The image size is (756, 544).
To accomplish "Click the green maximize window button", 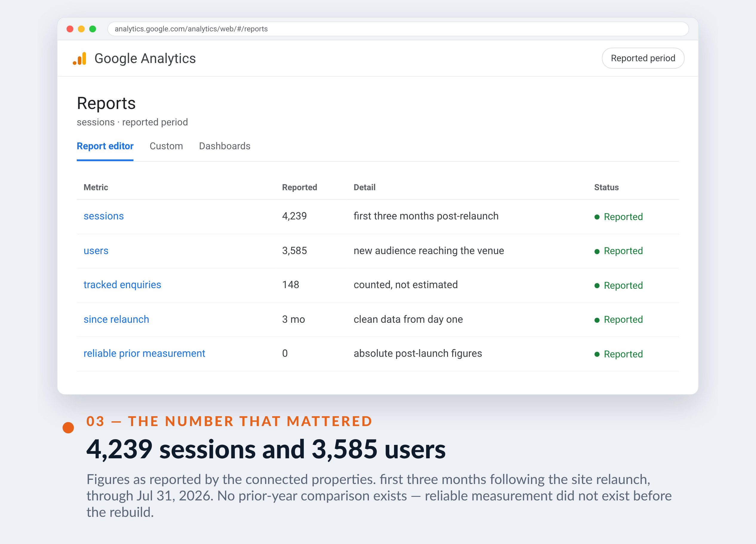I will [x=93, y=29].
